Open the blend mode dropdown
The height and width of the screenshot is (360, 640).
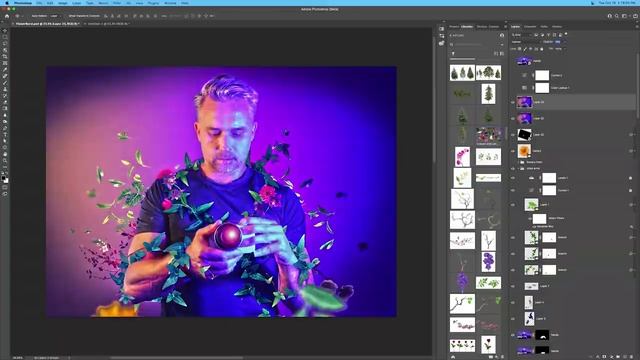(526, 42)
